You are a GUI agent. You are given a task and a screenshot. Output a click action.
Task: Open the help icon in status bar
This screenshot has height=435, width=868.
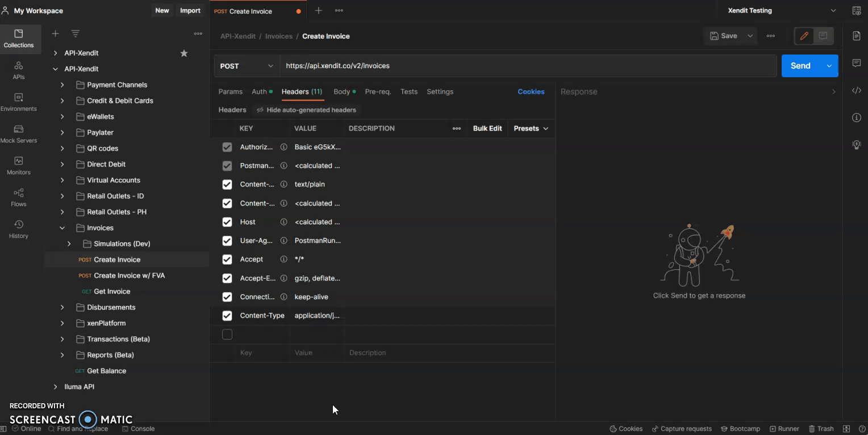[862, 429]
